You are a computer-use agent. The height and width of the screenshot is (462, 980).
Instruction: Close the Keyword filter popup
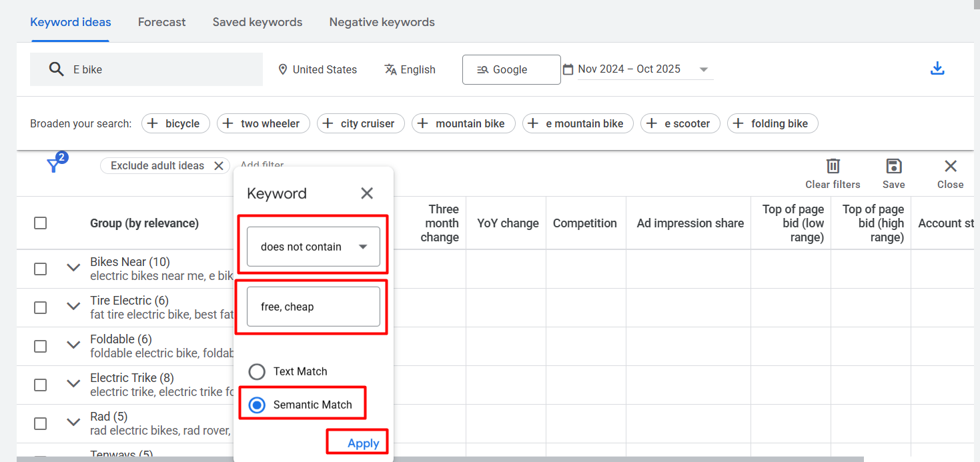pyautogui.click(x=367, y=193)
